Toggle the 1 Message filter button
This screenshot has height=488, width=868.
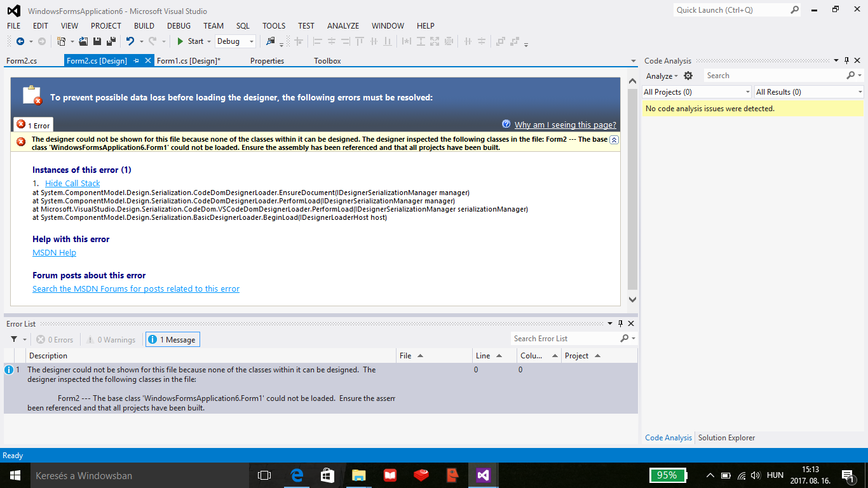tap(172, 340)
